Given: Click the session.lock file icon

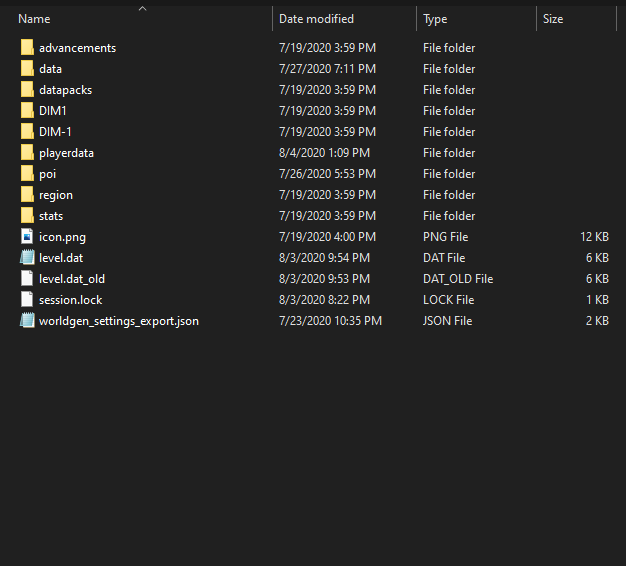Looking at the screenshot, I should click(27, 300).
